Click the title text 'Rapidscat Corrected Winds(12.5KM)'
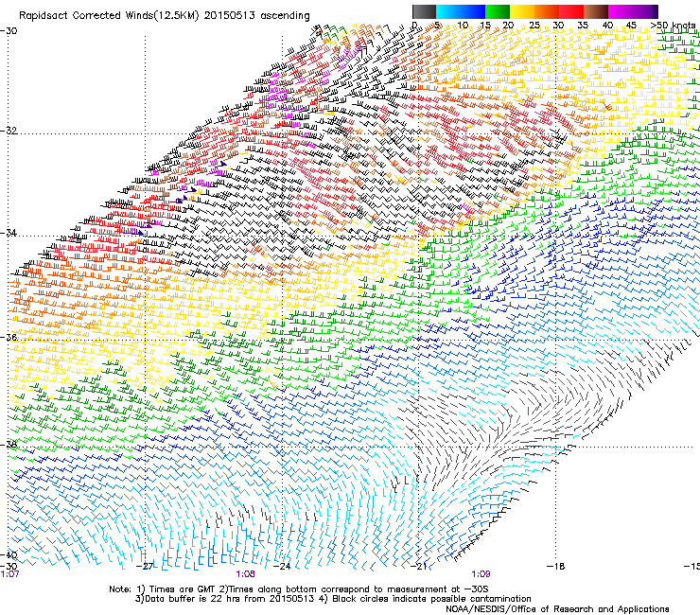This screenshot has width=700, height=615. coord(110,16)
